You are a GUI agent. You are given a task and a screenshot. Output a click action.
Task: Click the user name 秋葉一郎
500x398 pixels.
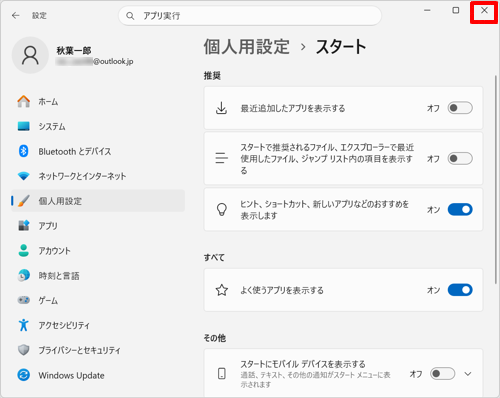point(74,50)
